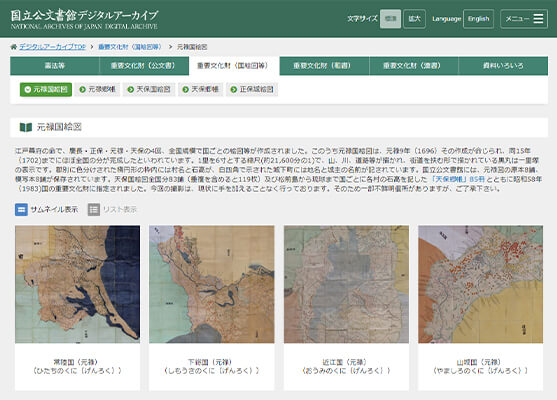This screenshot has height=400, width=557.
Task: Switch language with the English button
Action: pyautogui.click(x=478, y=19)
